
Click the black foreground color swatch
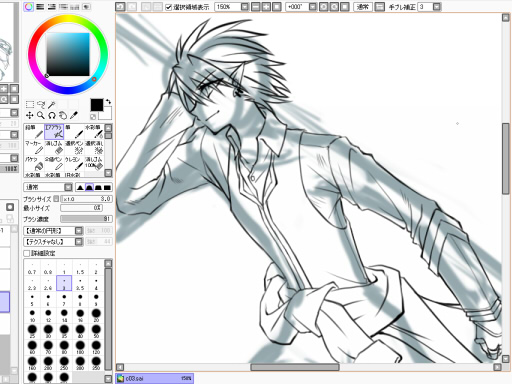click(97, 105)
